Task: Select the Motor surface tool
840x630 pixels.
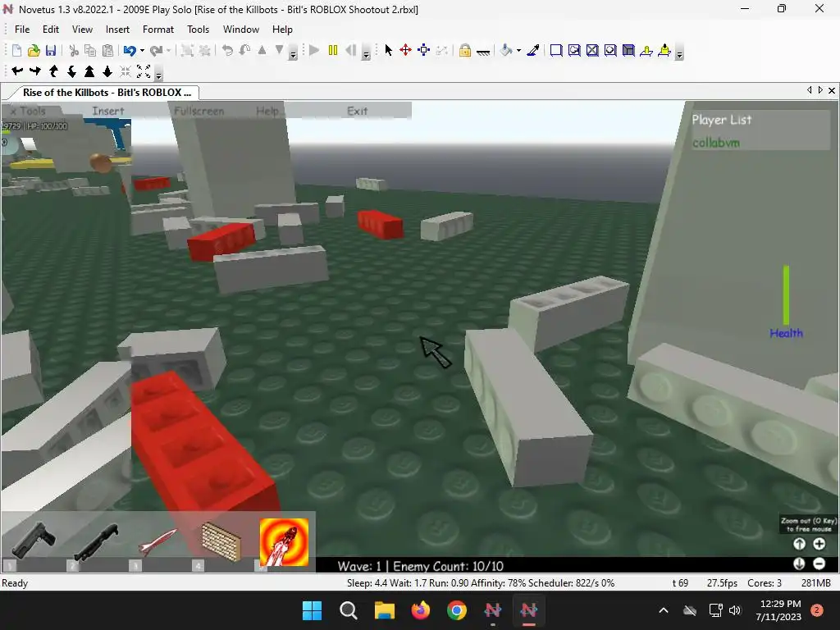Action: [664, 50]
